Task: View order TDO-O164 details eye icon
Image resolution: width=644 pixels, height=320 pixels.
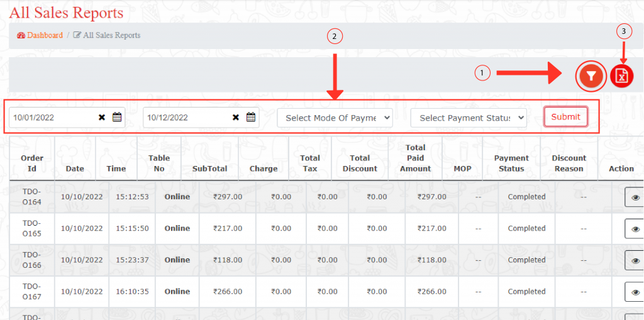Action: (x=635, y=197)
